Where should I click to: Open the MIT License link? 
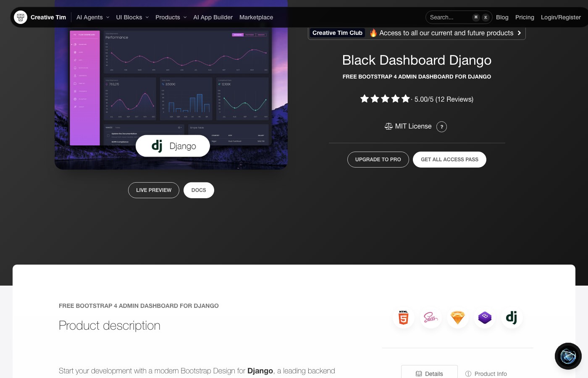click(x=413, y=126)
